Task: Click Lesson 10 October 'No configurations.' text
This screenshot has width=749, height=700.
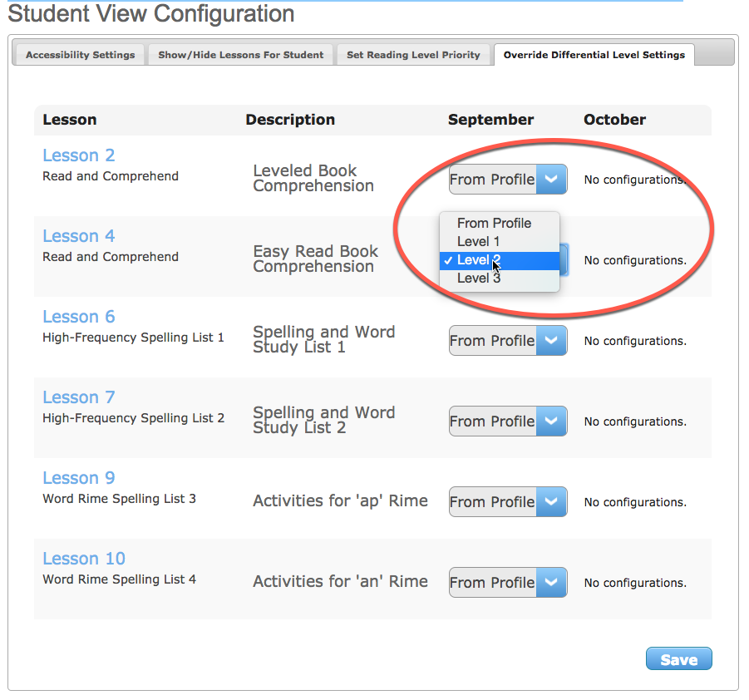Action: point(635,583)
